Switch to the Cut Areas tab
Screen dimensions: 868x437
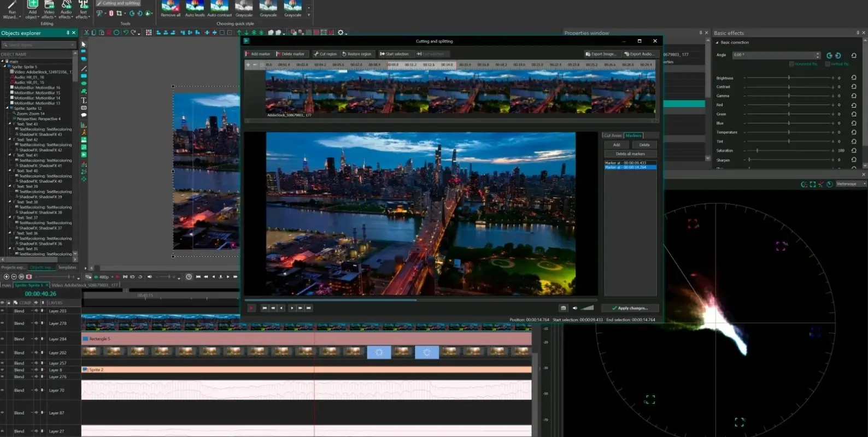tap(613, 135)
